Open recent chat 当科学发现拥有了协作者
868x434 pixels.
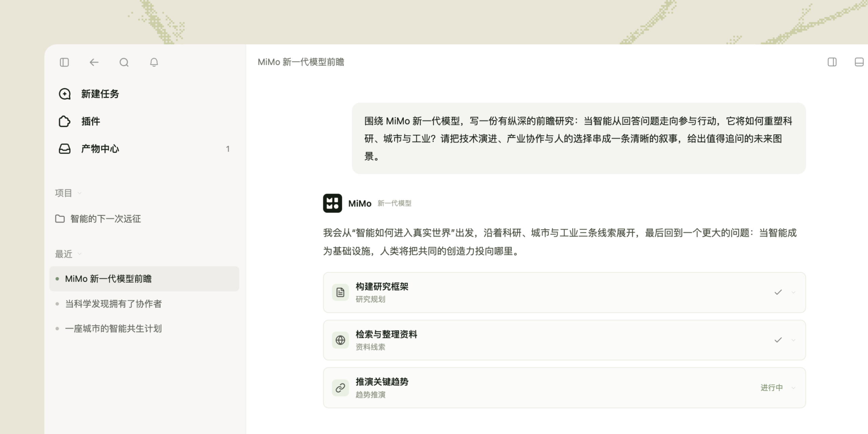pyautogui.click(x=144, y=304)
